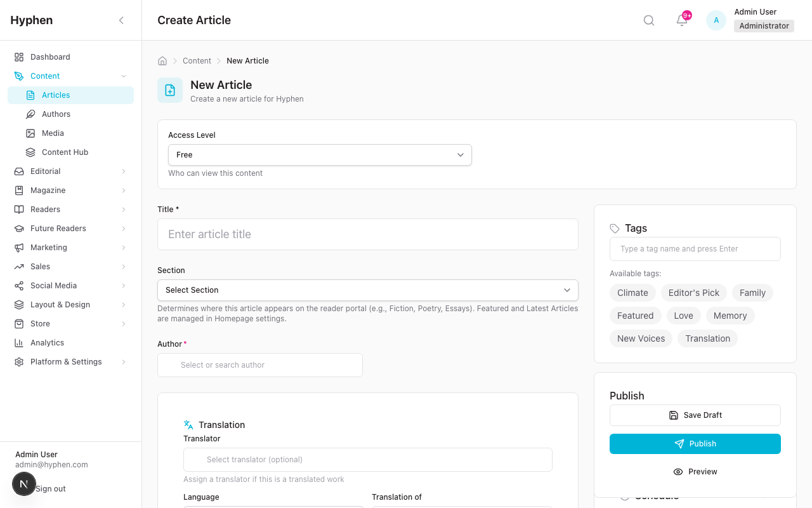The height and width of the screenshot is (508, 812).
Task: Collapse the Content menu chevron
Action: 123,76
